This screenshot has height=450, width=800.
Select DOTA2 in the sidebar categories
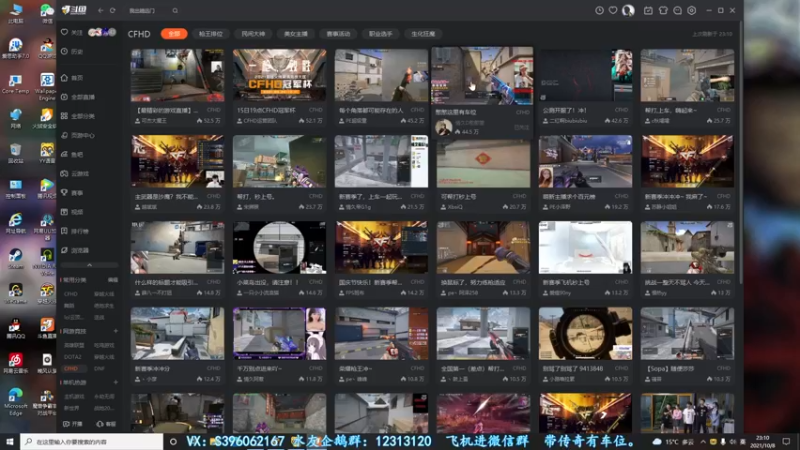coord(72,357)
